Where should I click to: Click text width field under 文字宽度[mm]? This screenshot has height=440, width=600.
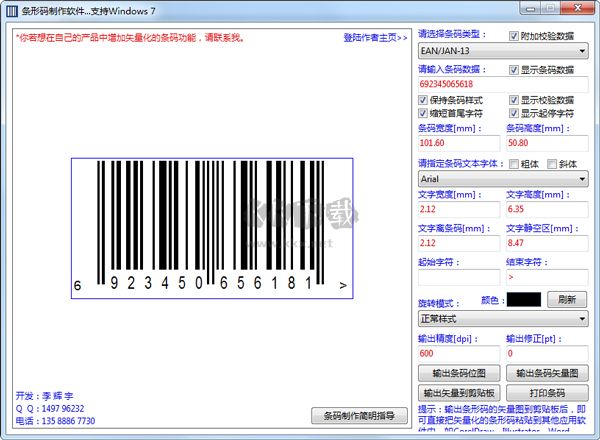tap(459, 209)
